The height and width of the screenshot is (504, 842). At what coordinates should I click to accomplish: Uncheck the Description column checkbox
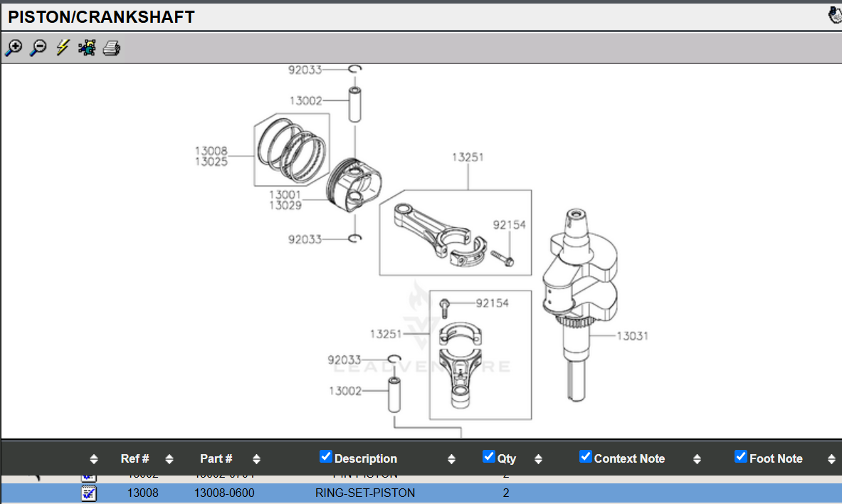326,456
